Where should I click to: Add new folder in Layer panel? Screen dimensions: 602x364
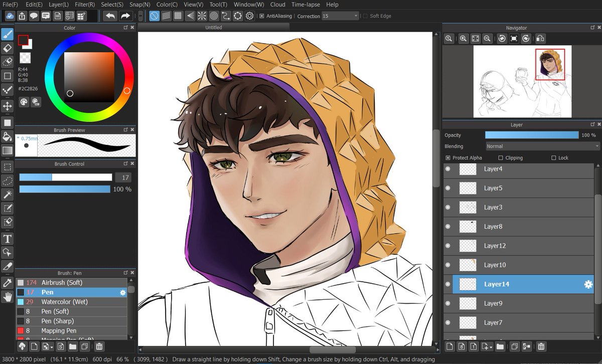(x=500, y=346)
